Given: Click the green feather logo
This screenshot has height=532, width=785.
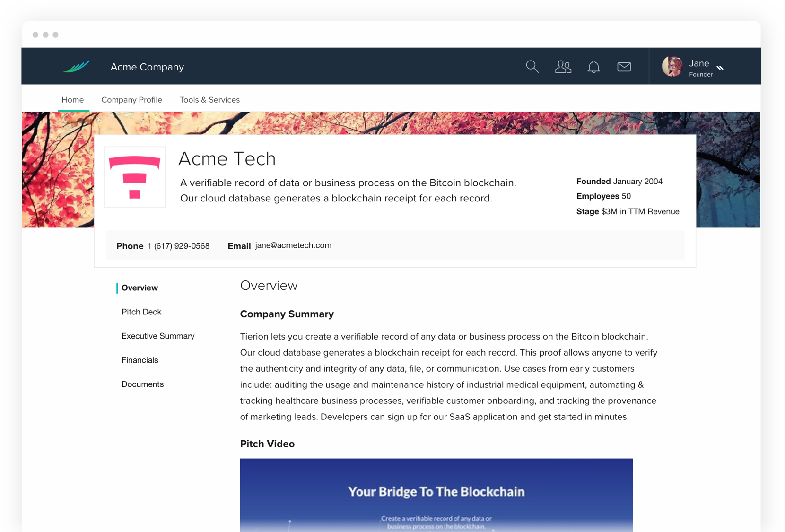Looking at the screenshot, I should click(77, 66).
